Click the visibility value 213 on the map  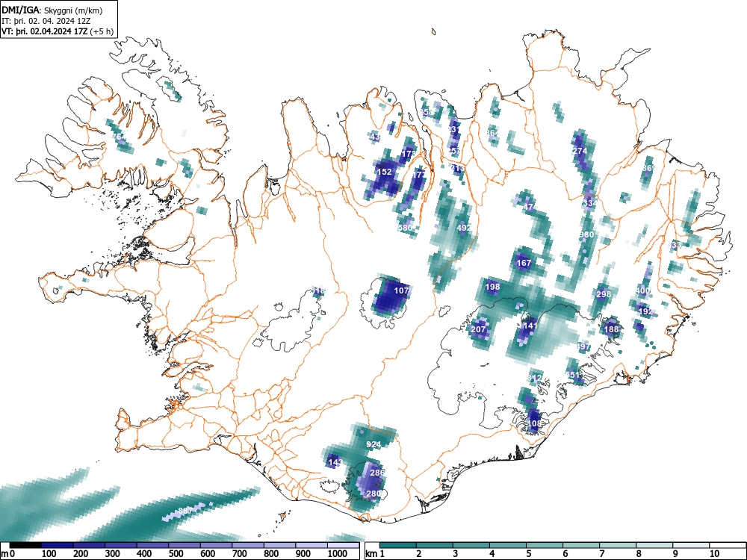(457, 168)
